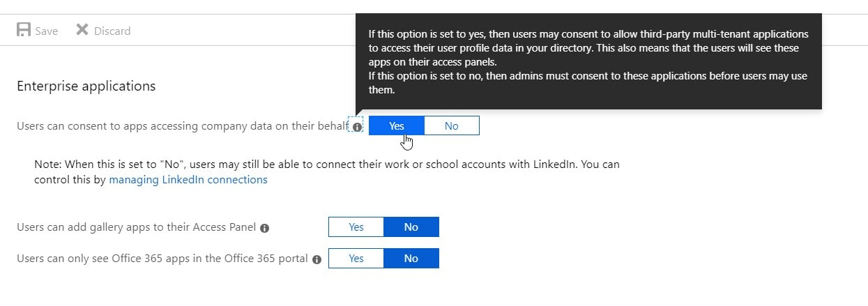This screenshot has height=306, width=868.
Task: Choose No for only seeing Office 365 apps
Action: (411, 259)
